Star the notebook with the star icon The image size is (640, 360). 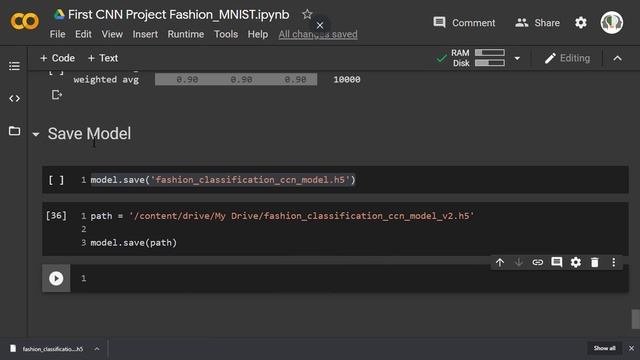click(x=307, y=14)
